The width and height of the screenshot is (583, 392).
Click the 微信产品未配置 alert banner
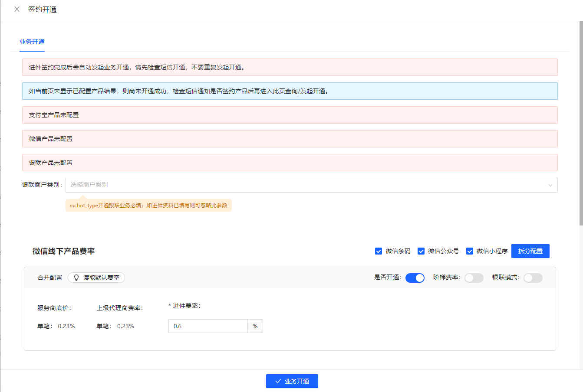pos(290,139)
